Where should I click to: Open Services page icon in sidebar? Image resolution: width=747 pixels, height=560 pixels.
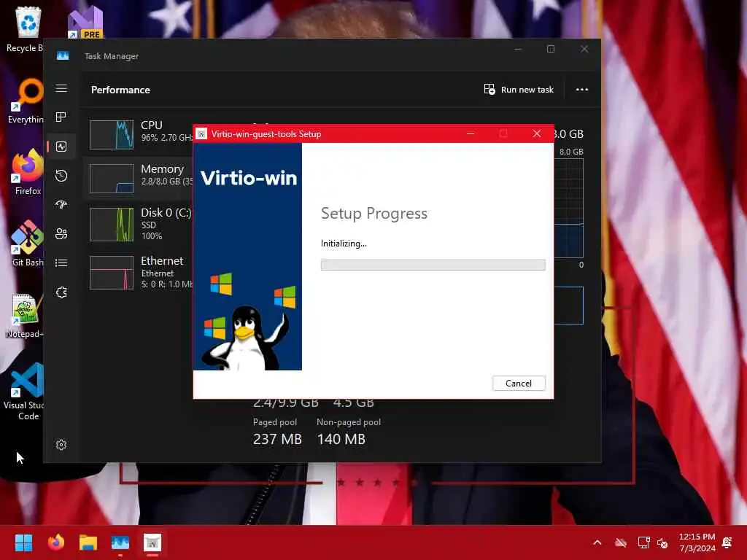[x=61, y=292]
